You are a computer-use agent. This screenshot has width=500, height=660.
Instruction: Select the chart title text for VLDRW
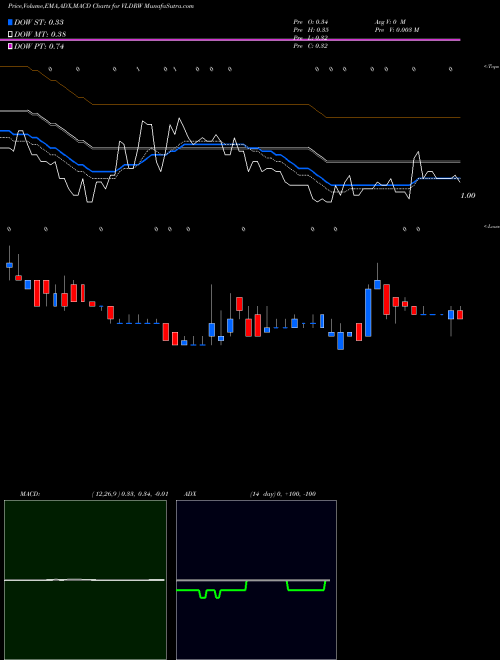[x=101, y=6]
